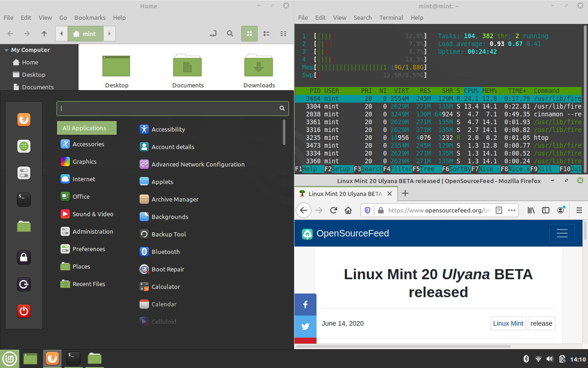Open the Bookmarks menu in file manager

90,17
